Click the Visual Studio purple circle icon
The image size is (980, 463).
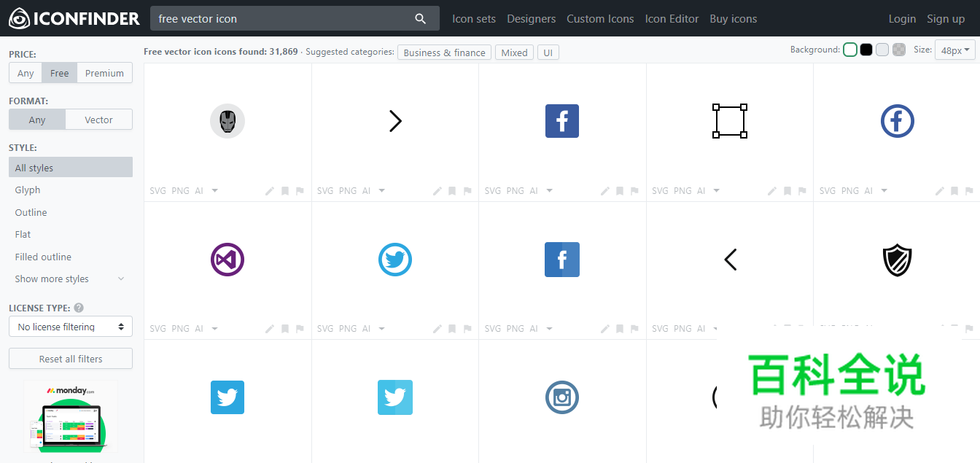coord(227,260)
